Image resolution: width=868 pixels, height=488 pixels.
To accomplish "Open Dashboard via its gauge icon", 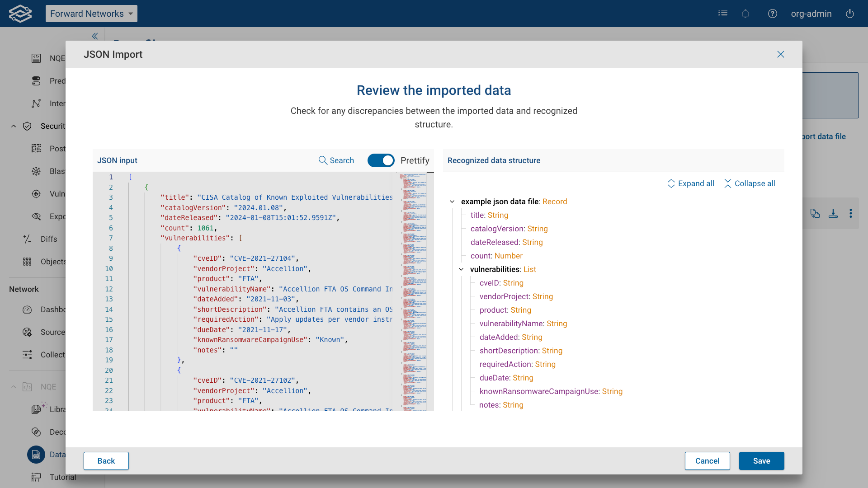I will click(x=27, y=310).
